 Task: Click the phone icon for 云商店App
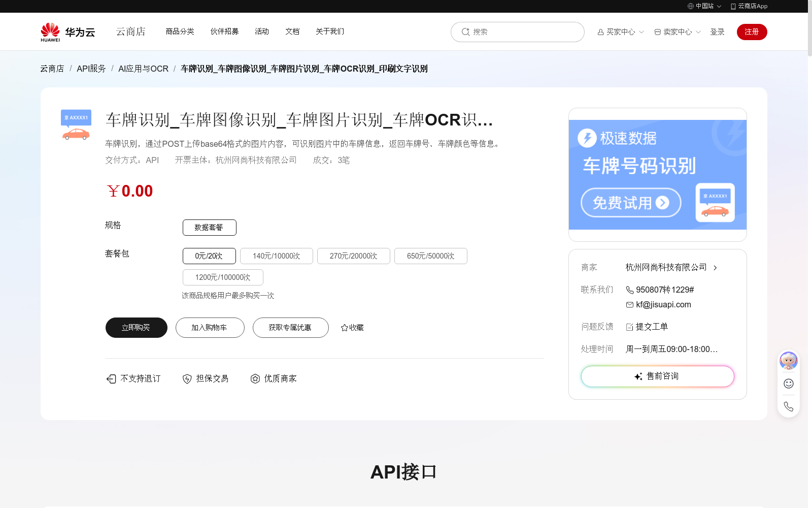tap(733, 6)
